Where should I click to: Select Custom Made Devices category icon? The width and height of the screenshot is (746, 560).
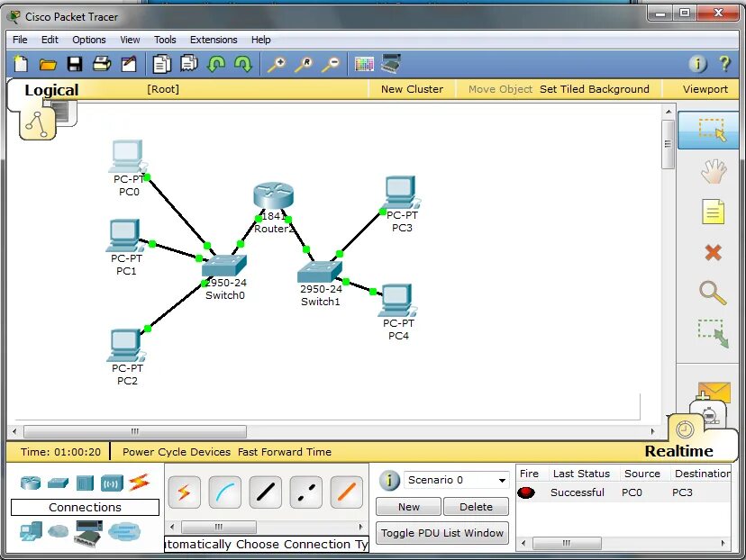click(88, 532)
